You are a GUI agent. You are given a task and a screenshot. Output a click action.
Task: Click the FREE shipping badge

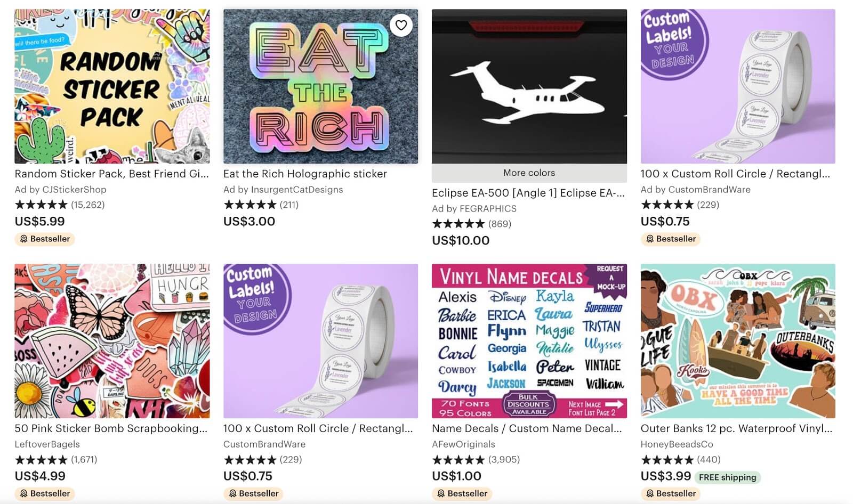(x=727, y=477)
